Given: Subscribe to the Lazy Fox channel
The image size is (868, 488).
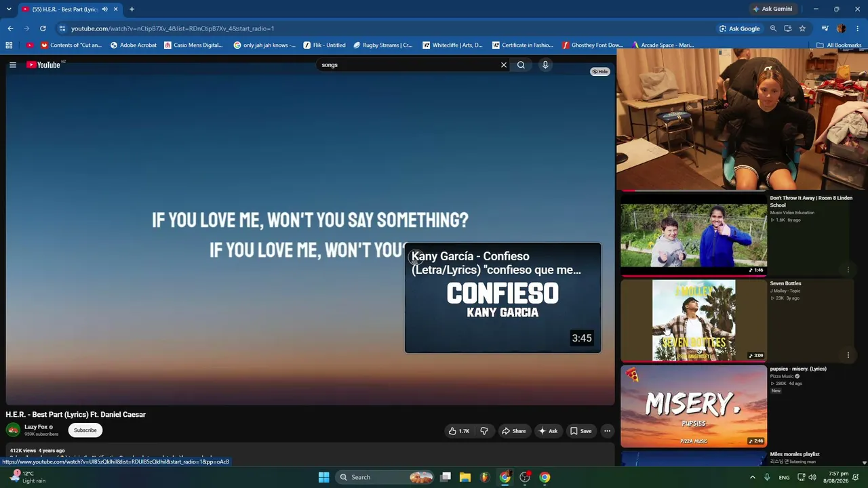Looking at the screenshot, I should click(85, 430).
